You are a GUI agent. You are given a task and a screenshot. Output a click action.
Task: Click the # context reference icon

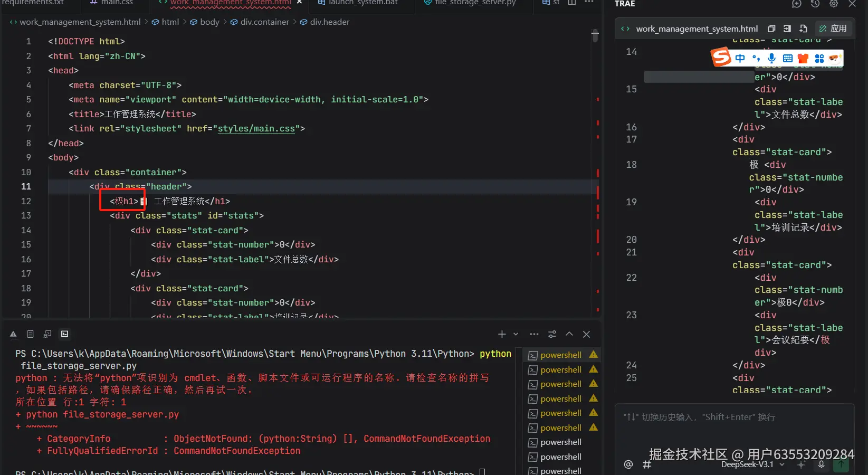pyautogui.click(x=646, y=464)
